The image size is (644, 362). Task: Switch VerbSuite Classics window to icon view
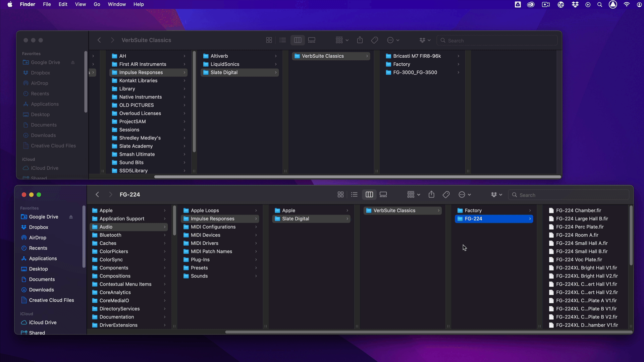269,40
